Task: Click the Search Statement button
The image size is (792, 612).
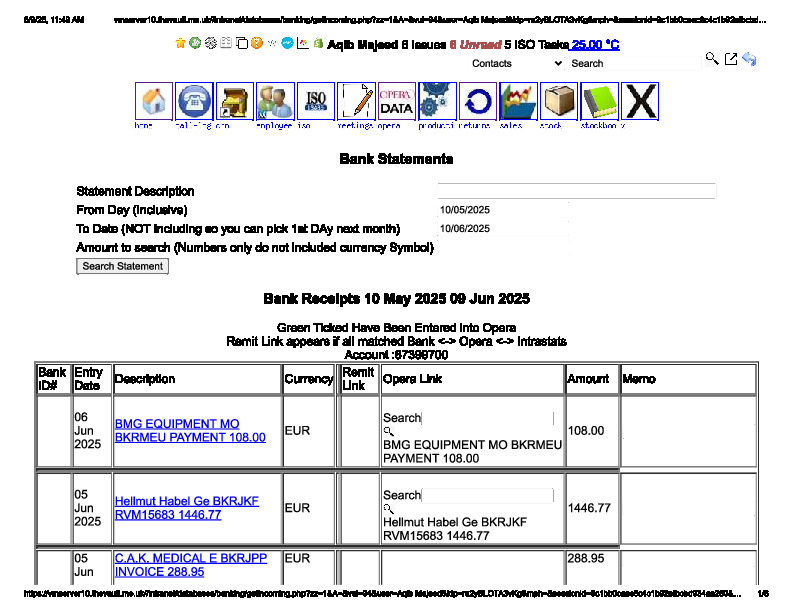Action: (123, 266)
